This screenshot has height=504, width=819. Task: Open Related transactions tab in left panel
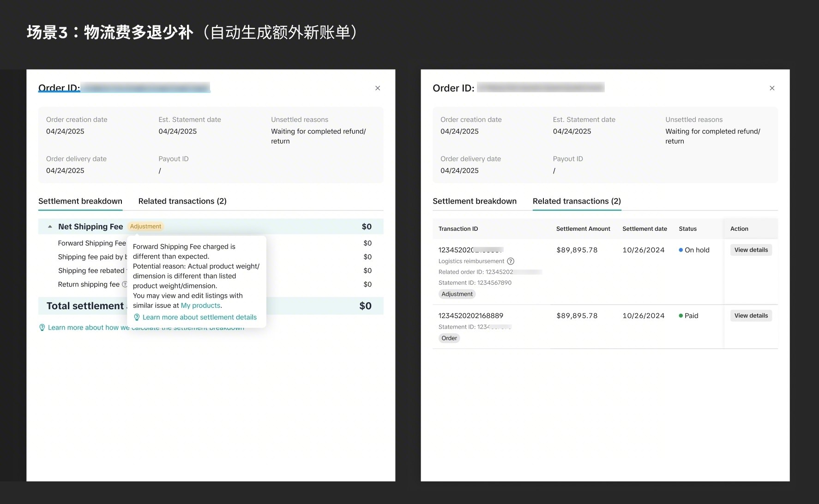[182, 201]
